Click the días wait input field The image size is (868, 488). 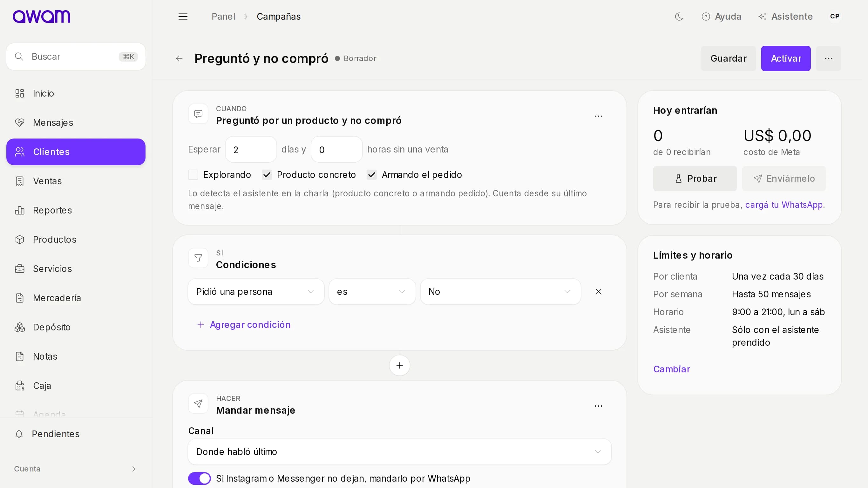tap(251, 150)
